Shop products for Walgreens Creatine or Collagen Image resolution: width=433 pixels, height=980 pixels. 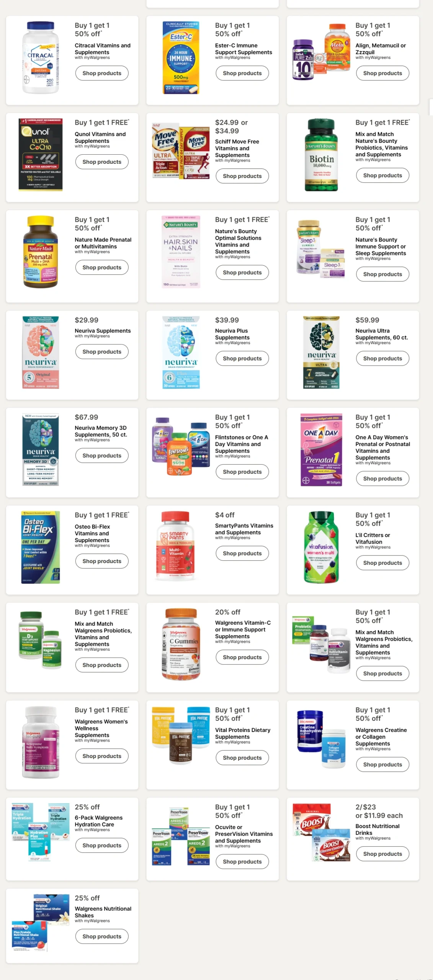click(x=382, y=764)
